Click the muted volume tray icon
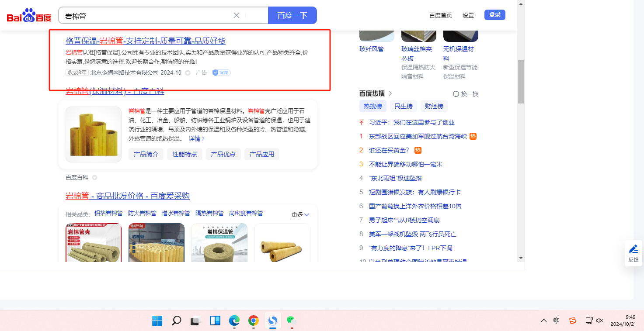Image resolution: width=644 pixels, height=331 pixels. pyautogui.click(x=600, y=321)
